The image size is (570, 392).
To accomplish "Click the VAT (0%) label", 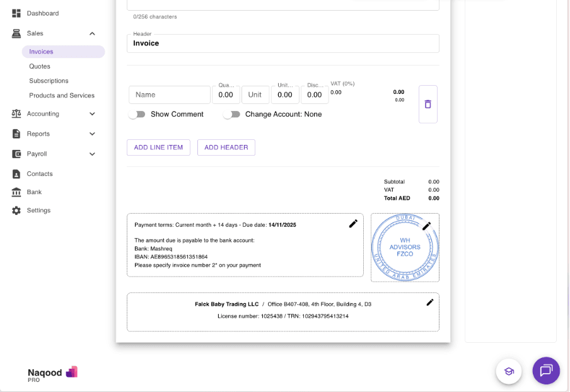I will pos(342,84).
